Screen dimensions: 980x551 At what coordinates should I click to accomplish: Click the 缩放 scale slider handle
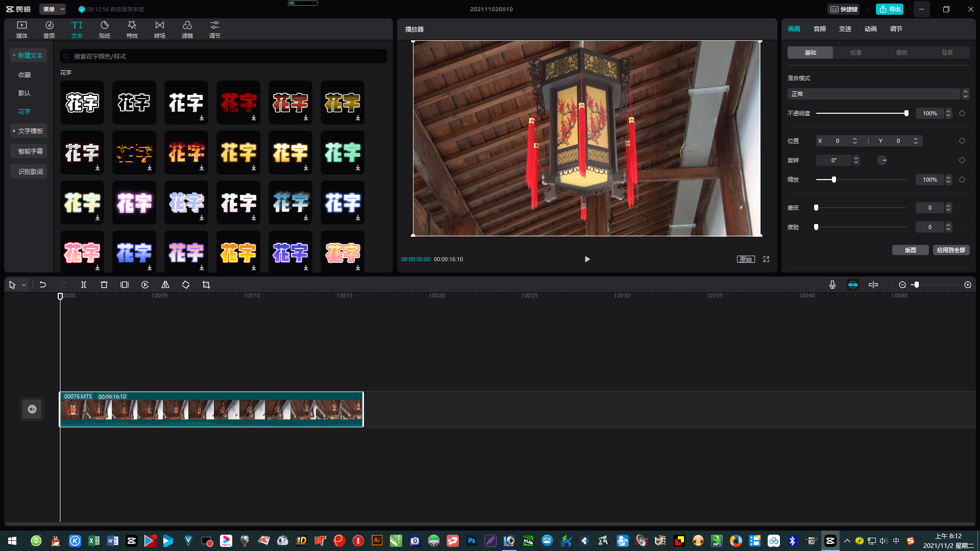834,180
